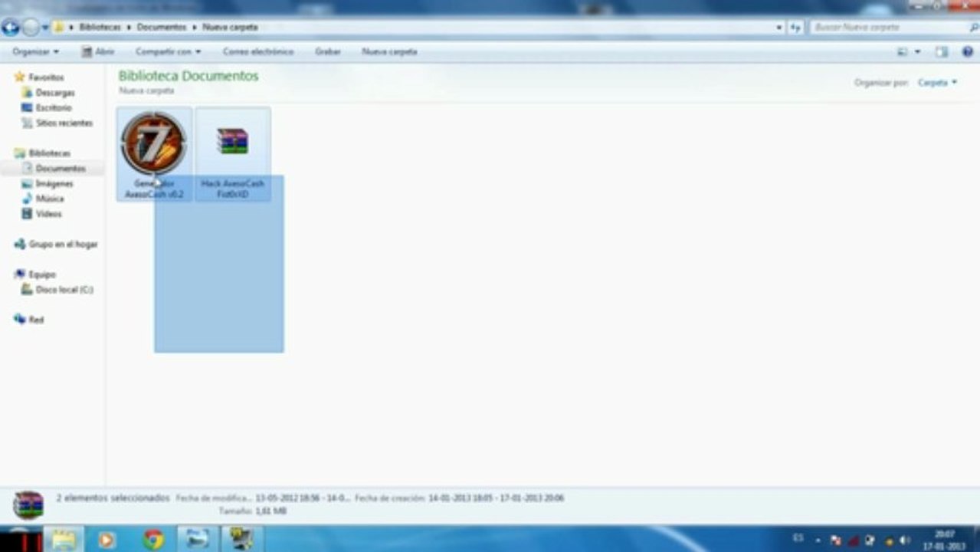Open the volume speaker tray icon
The height and width of the screenshot is (552, 980).
pyautogui.click(x=905, y=540)
